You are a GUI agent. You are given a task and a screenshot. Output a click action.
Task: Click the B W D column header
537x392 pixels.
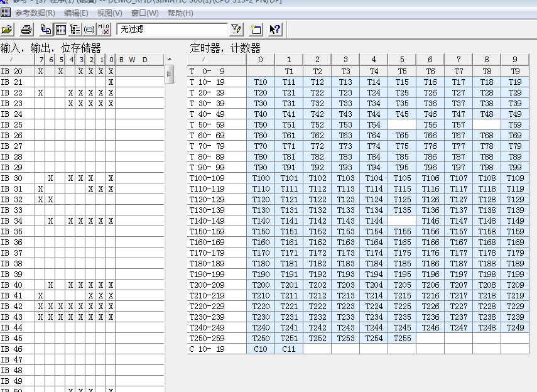(139, 60)
